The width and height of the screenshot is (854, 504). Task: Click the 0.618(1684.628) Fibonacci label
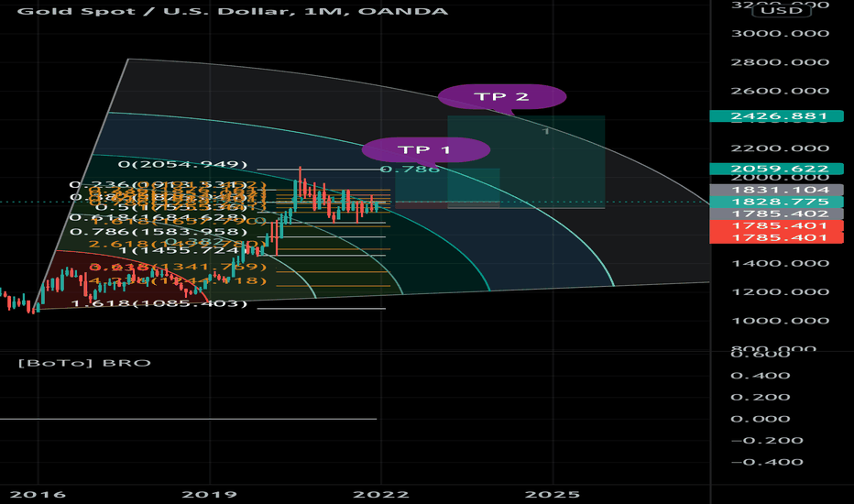(x=158, y=218)
